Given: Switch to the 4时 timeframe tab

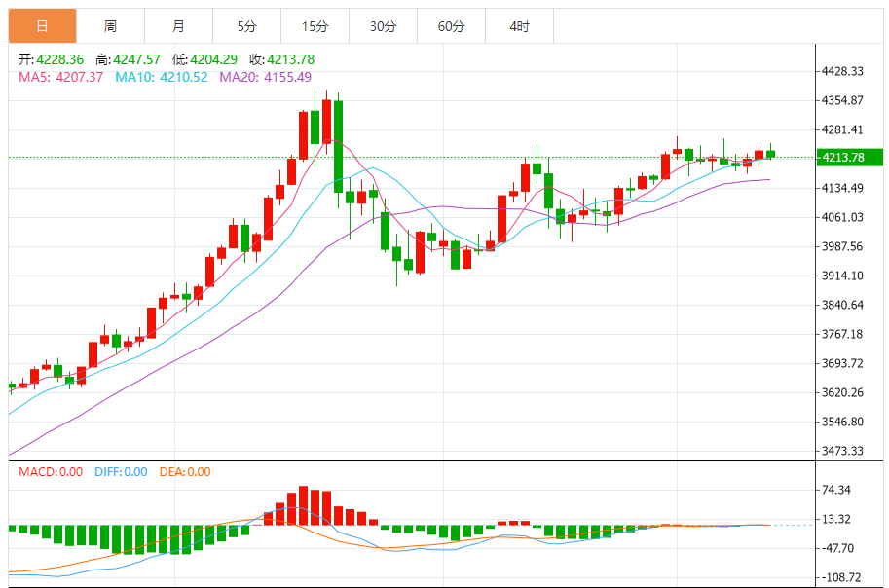Looking at the screenshot, I should [x=519, y=26].
